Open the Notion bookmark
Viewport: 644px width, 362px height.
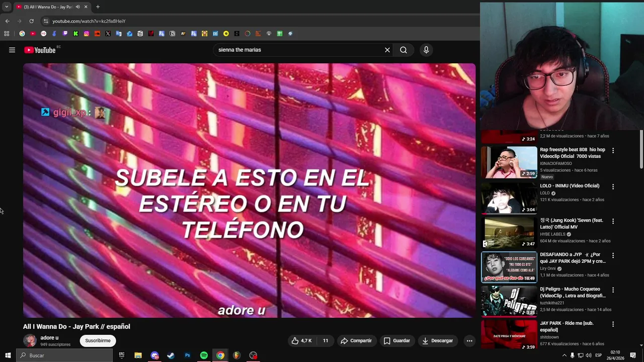(x=172, y=34)
